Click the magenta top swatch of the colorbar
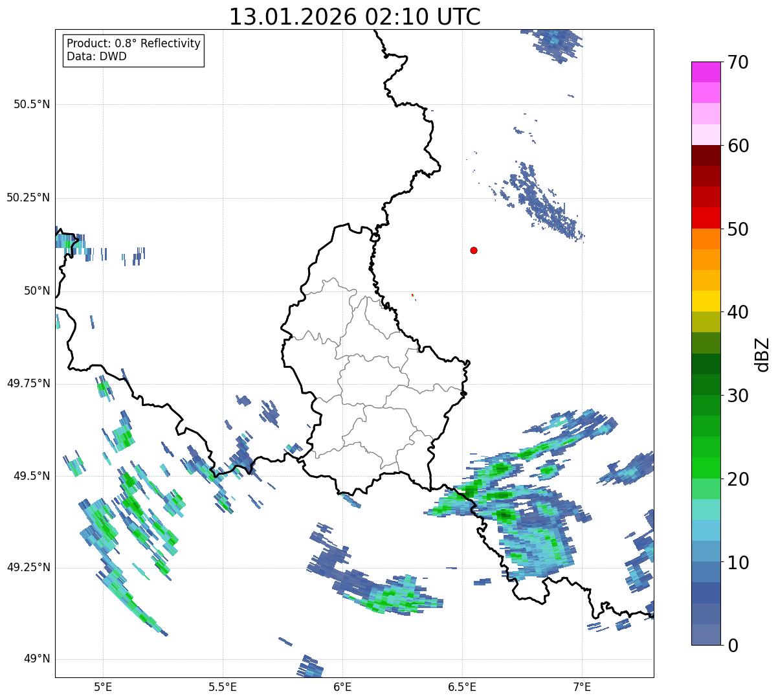 pos(706,72)
